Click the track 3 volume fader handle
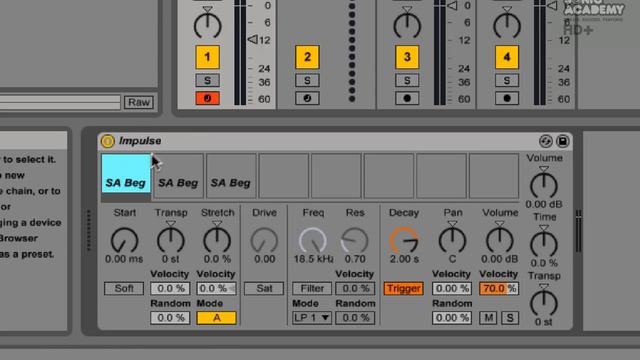Screen dimensions: 640x360 [x=452, y=6]
